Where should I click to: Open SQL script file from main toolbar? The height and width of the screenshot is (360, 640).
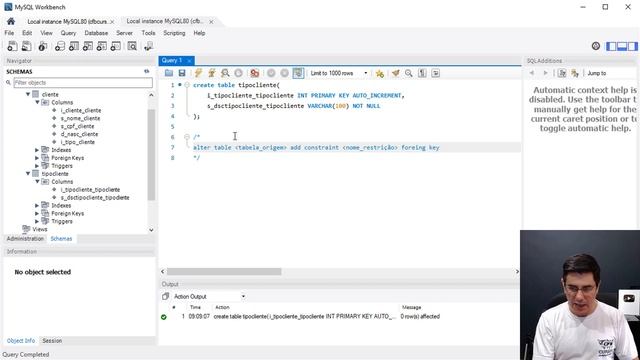(x=27, y=46)
